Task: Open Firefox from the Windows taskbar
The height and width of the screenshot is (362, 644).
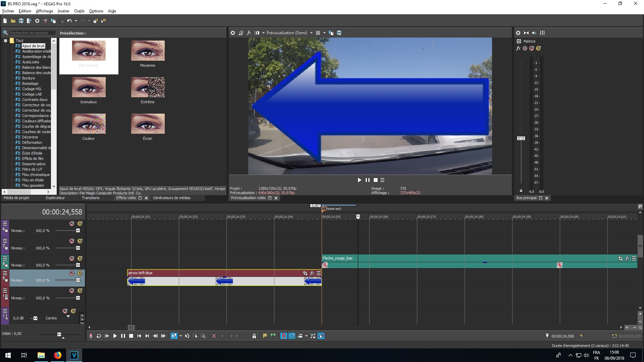Action: point(58,355)
